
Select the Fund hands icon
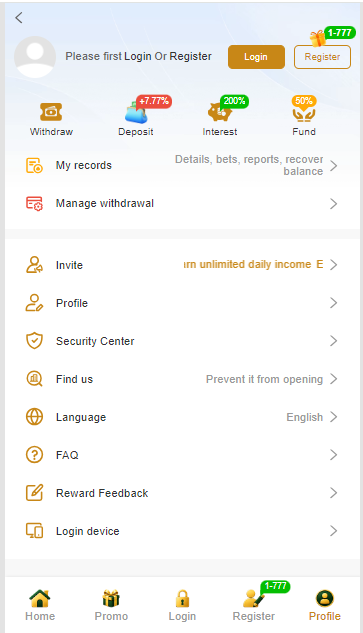pyautogui.click(x=304, y=113)
